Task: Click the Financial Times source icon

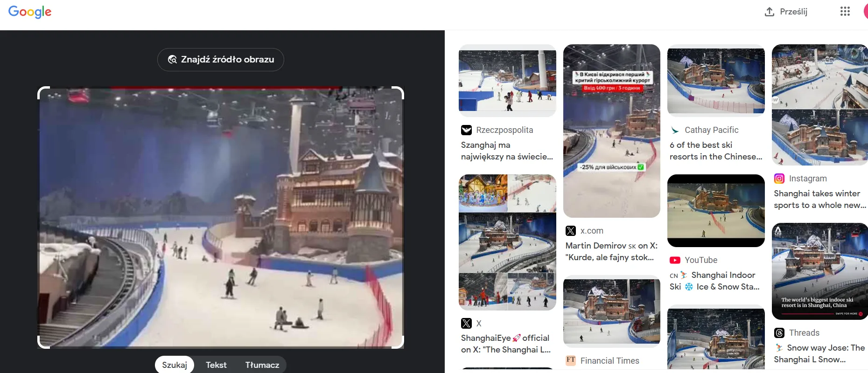Action: [570, 360]
